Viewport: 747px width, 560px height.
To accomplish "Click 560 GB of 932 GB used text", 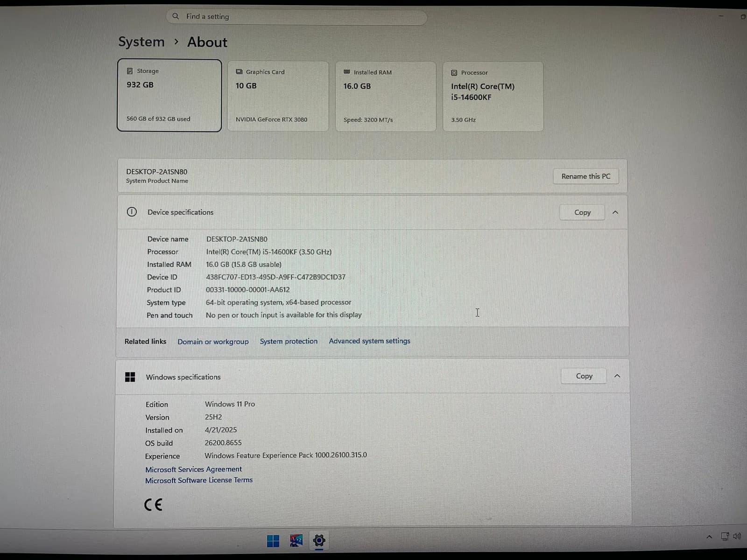I will click(158, 119).
